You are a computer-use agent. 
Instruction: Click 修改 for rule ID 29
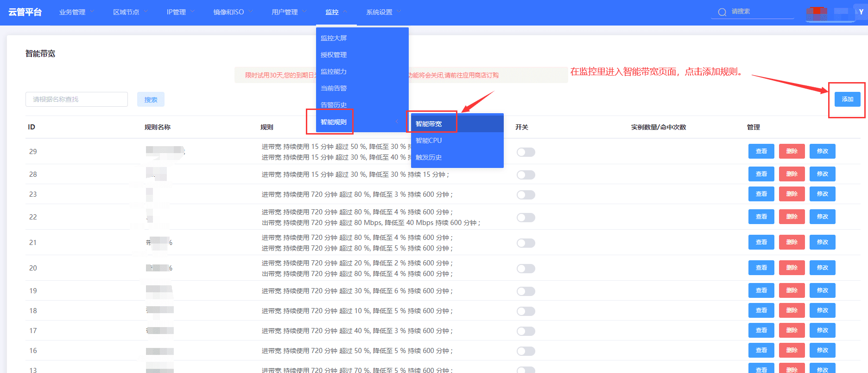coord(823,151)
